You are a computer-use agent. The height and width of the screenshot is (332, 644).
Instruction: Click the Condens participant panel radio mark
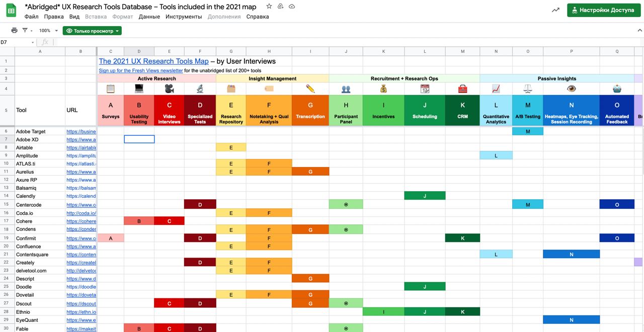[346, 229]
